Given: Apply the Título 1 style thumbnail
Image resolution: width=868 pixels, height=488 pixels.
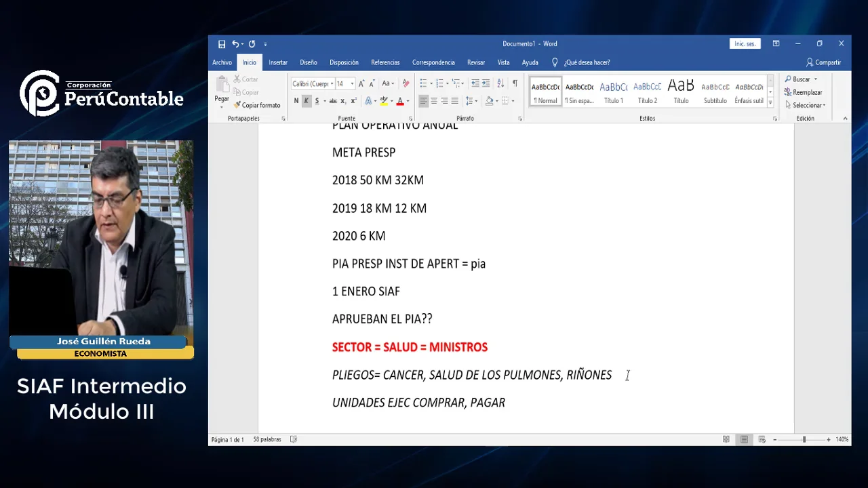Looking at the screenshot, I should (614, 92).
